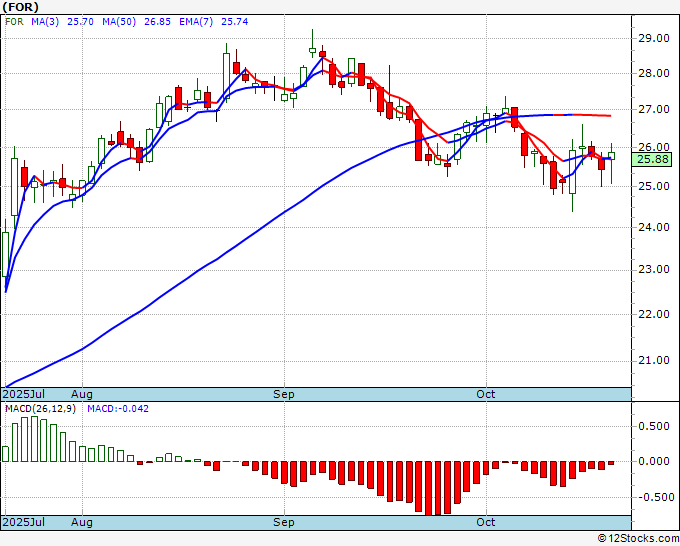Click the 28.00 price axis label
680x546 pixels.
pos(654,73)
